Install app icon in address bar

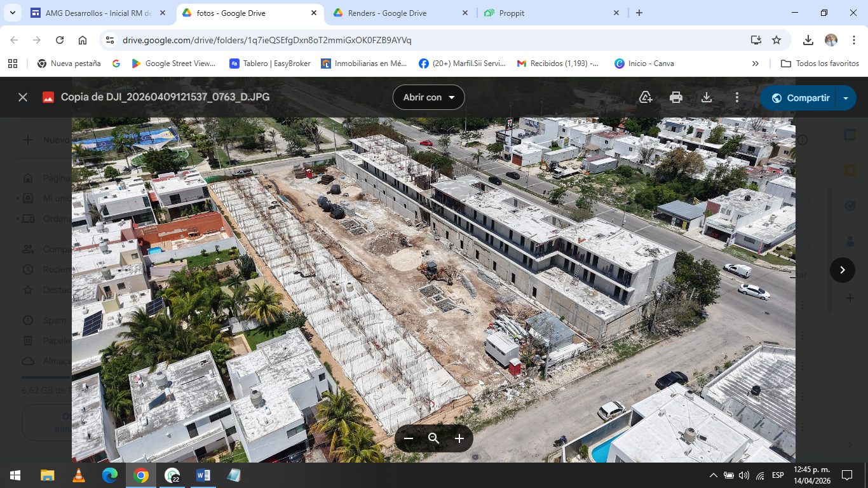(x=756, y=40)
